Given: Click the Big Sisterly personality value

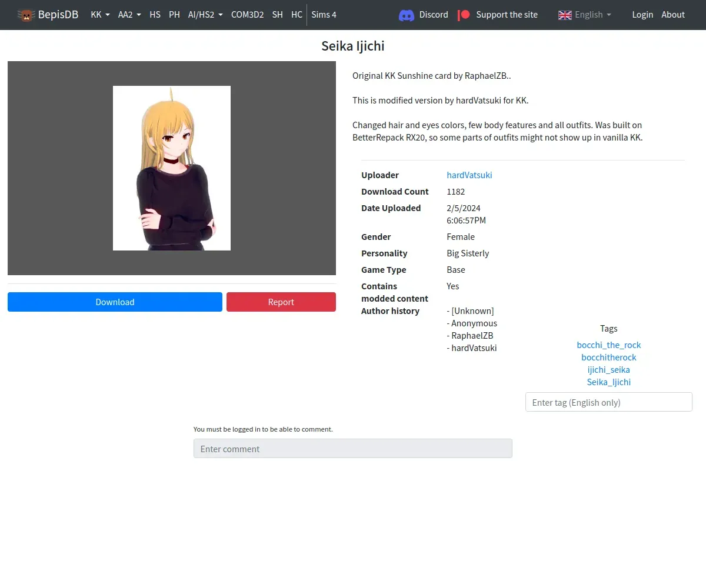Looking at the screenshot, I should 468,253.
